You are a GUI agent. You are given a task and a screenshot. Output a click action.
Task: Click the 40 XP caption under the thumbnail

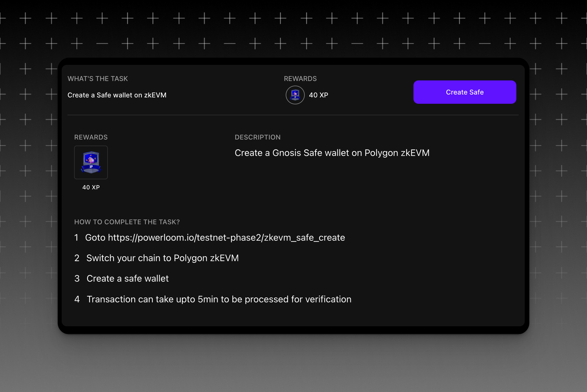point(91,187)
